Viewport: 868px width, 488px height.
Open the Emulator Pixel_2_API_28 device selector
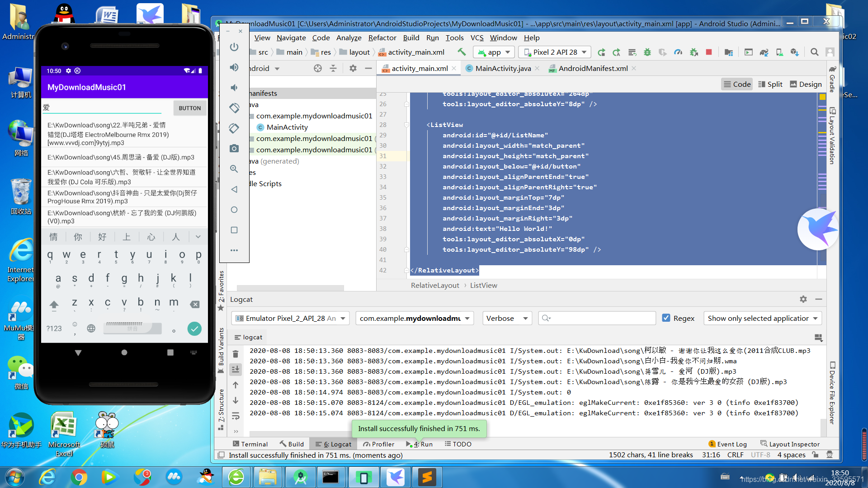290,318
